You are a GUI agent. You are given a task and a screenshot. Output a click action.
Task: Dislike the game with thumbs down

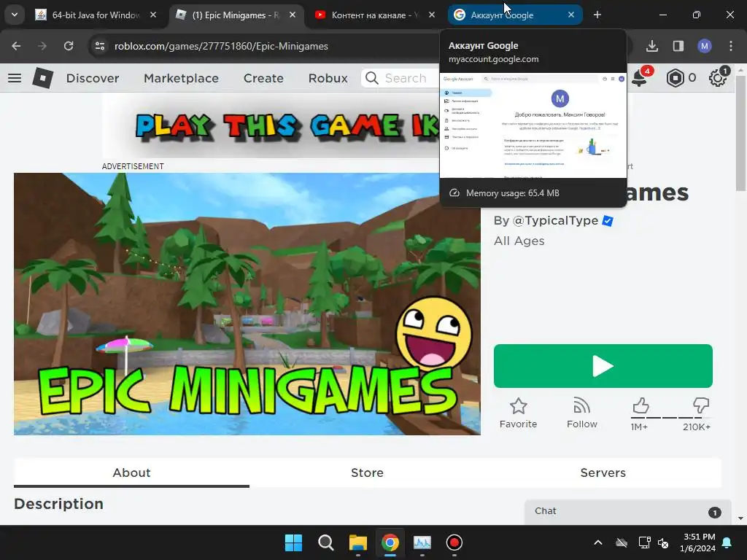click(701, 405)
